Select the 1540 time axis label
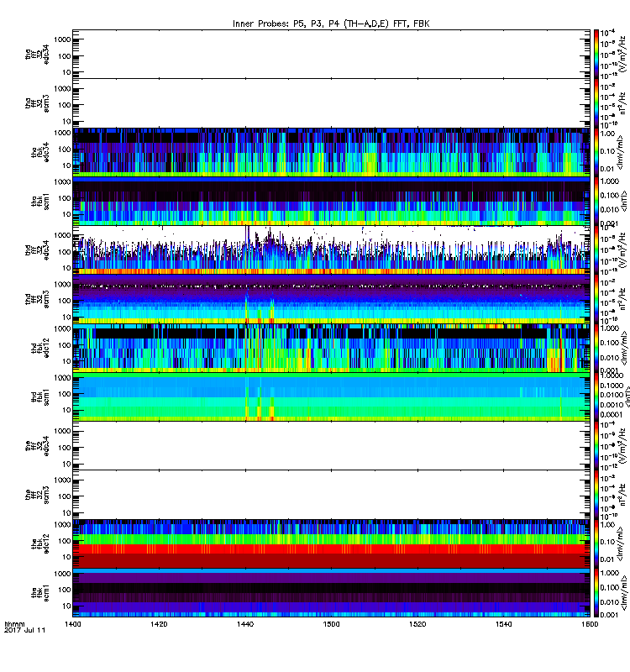This screenshot has height=672, width=630. click(503, 624)
